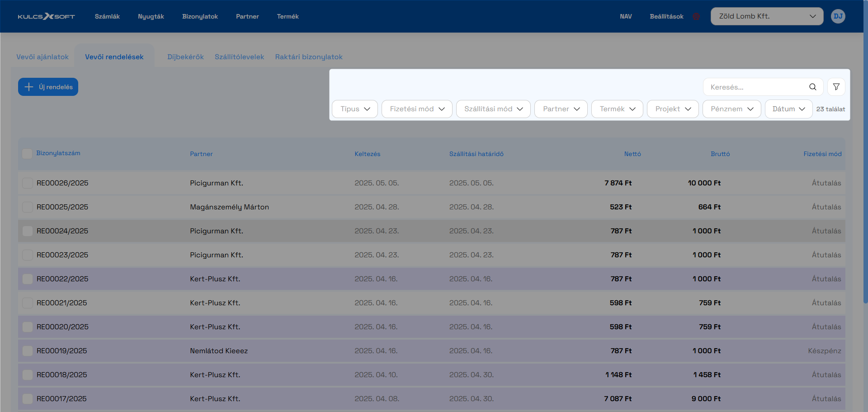Viewport: 868px width, 412px height.
Task: Open the NAV menu
Action: click(x=626, y=16)
